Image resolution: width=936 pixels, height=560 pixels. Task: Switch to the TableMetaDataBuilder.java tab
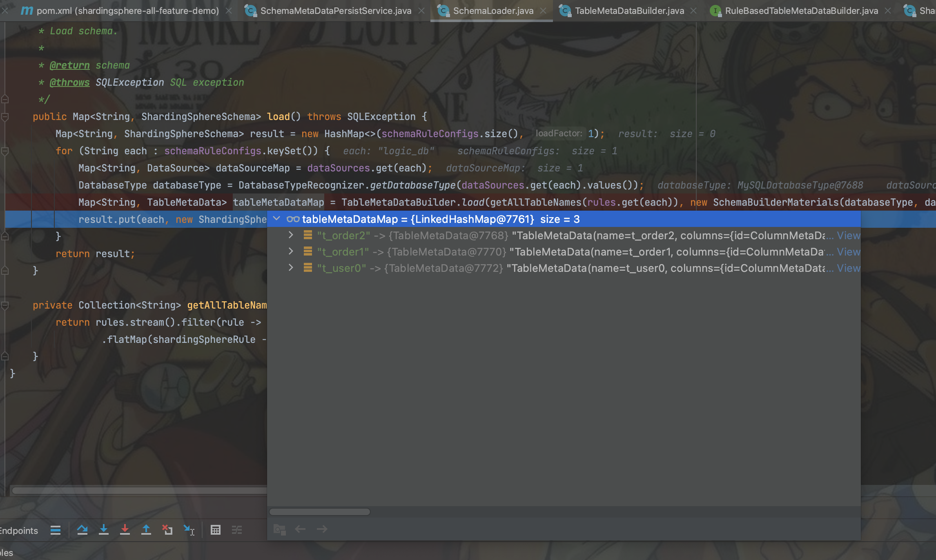pyautogui.click(x=629, y=11)
